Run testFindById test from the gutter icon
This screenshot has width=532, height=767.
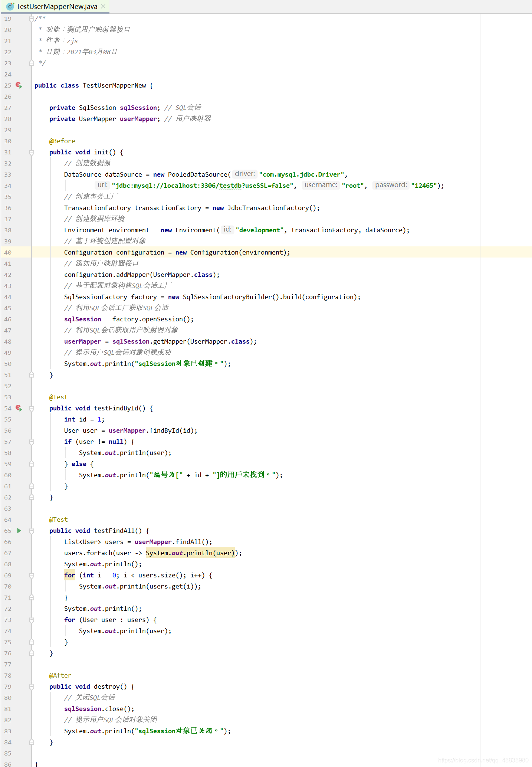[x=19, y=408]
